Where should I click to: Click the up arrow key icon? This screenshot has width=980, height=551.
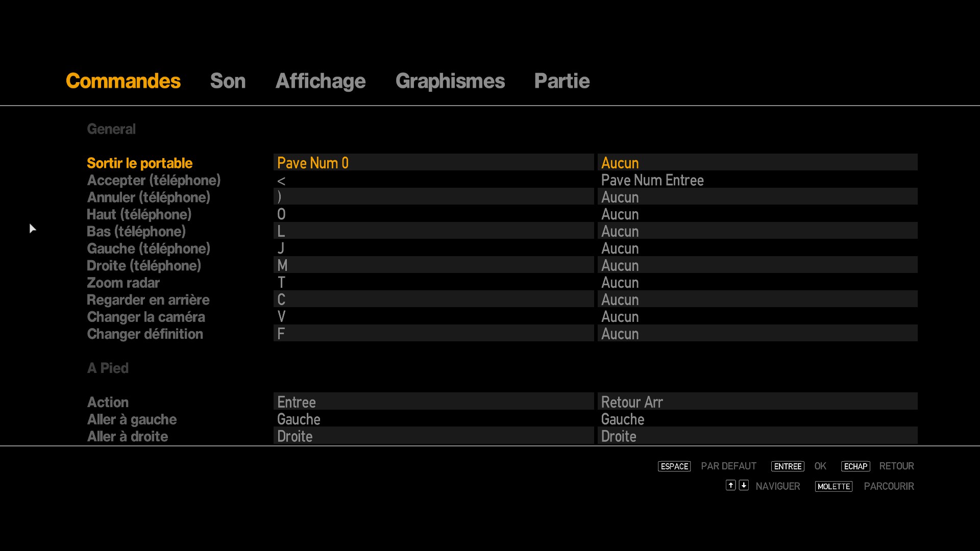730,485
